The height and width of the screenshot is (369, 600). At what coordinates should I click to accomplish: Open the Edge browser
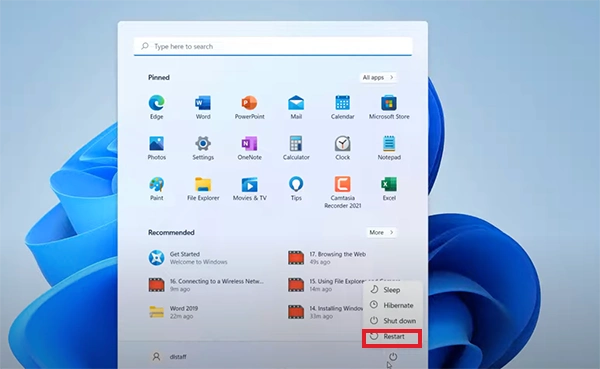(157, 107)
